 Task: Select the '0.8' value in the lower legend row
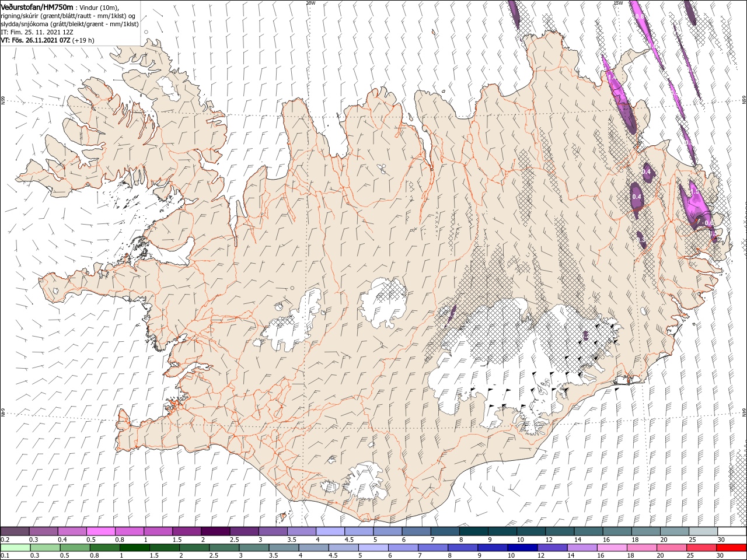95,555
